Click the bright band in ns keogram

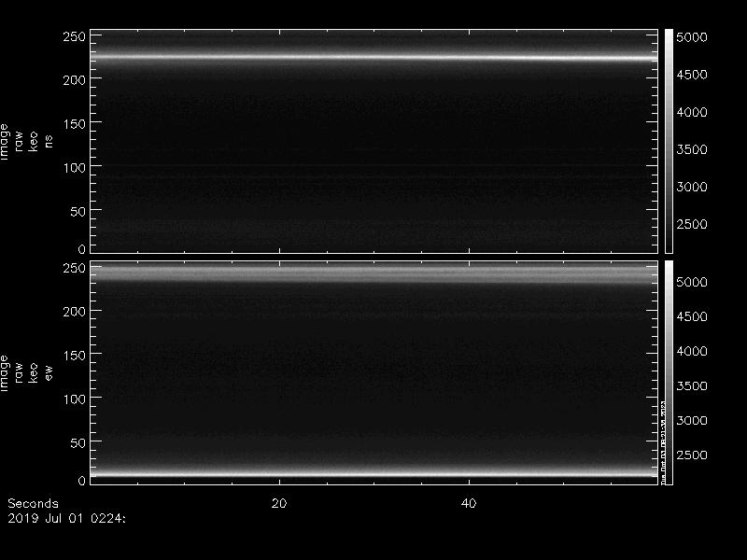pyautogui.click(x=374, y=58)
